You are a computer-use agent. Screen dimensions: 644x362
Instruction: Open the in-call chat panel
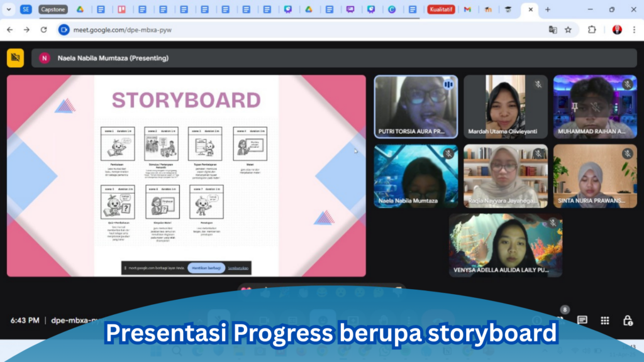(x=582, y=320)
